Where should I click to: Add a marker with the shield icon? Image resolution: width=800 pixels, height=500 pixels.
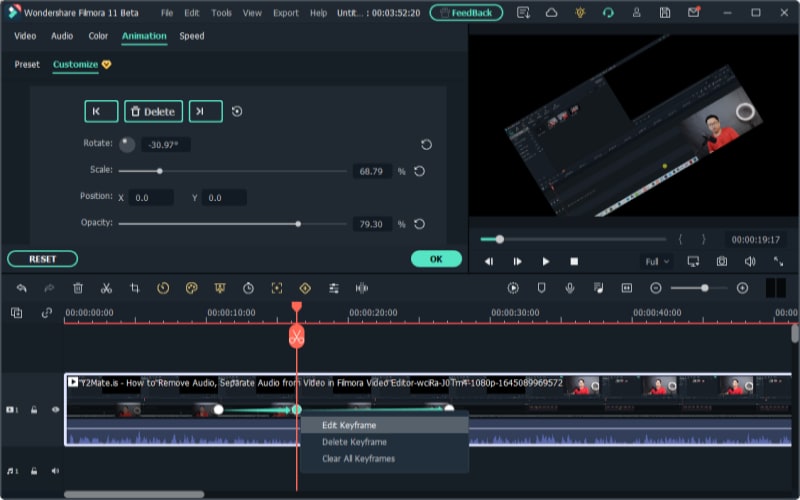(541, 288)
